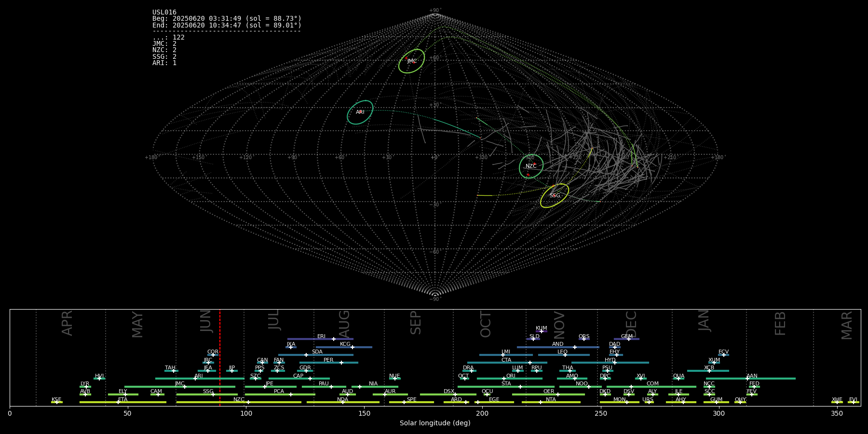Image resolution: width=868 pixels, height=434 pixels.
Task: Click the NDA shower label in timeline
Action: click(x=343, y=400)
